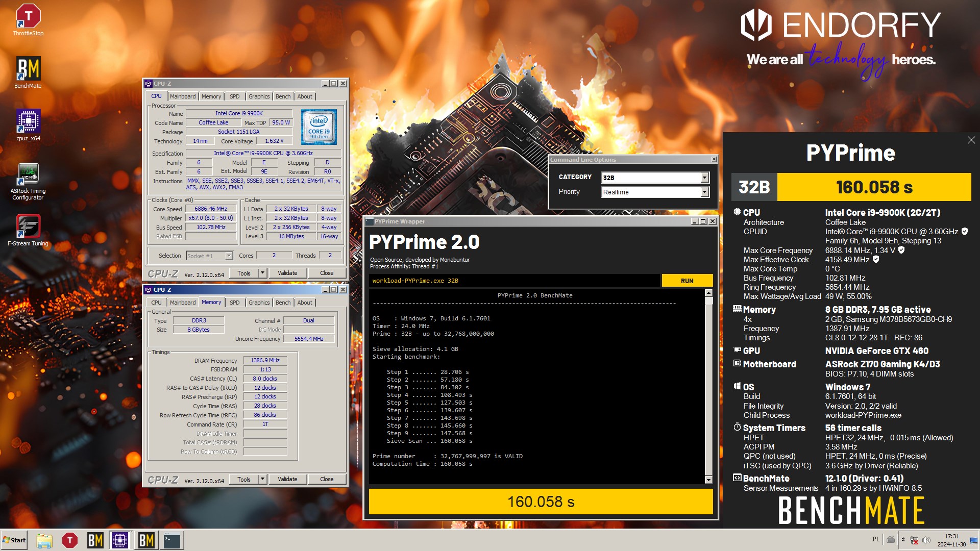
Task: Select first BenchMate taskbar button
Action: click(95, 540)
